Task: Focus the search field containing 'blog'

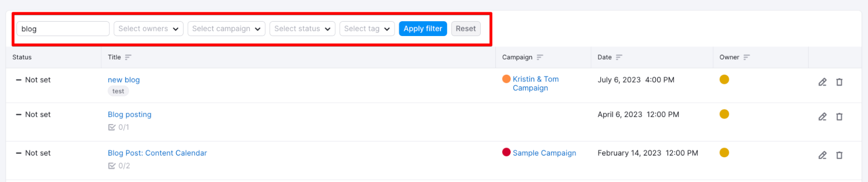Action: coord(63,29)
